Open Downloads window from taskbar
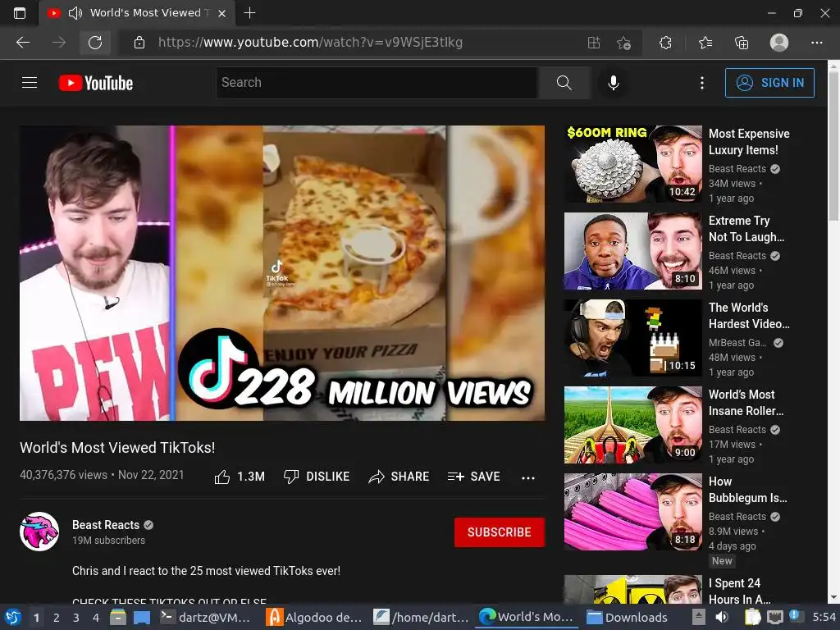The width and height of the screenshot is (840, 630). pos(628,617)
